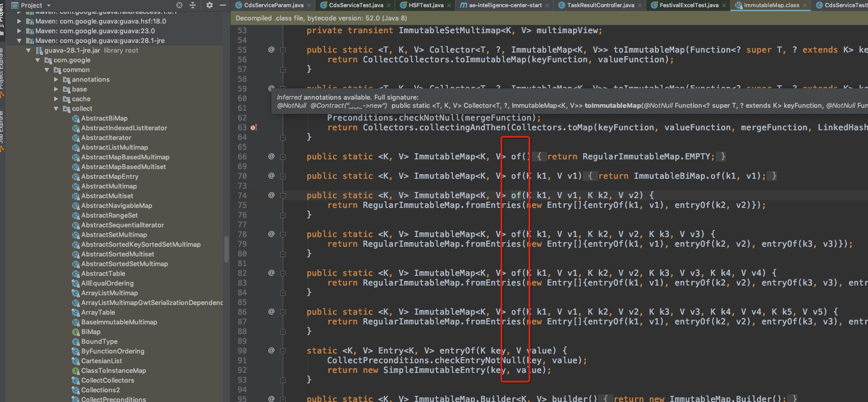Collapse the collect package folder
Screen dimensions: 868x402
(56, 109)
